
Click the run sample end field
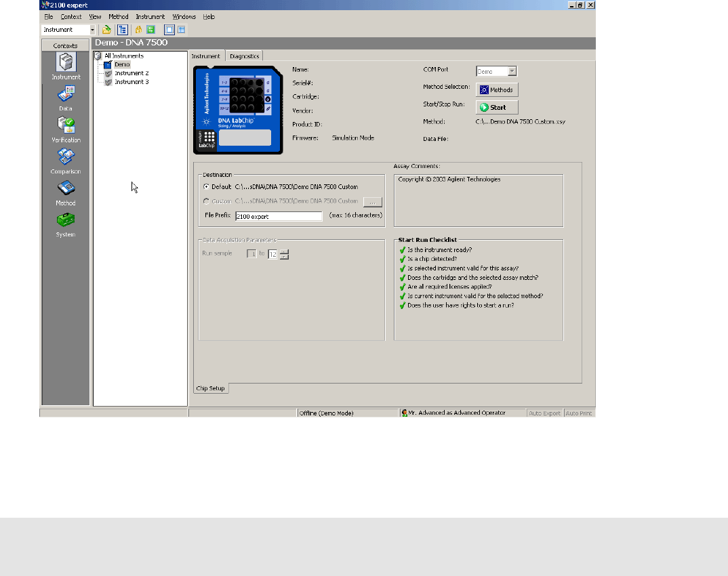(272, 254)
